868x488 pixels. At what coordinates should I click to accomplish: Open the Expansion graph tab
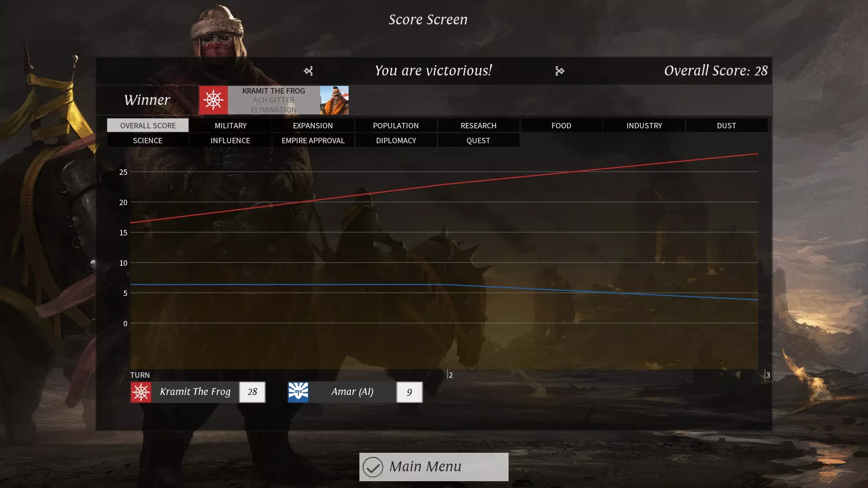click(x=313, y=126)
